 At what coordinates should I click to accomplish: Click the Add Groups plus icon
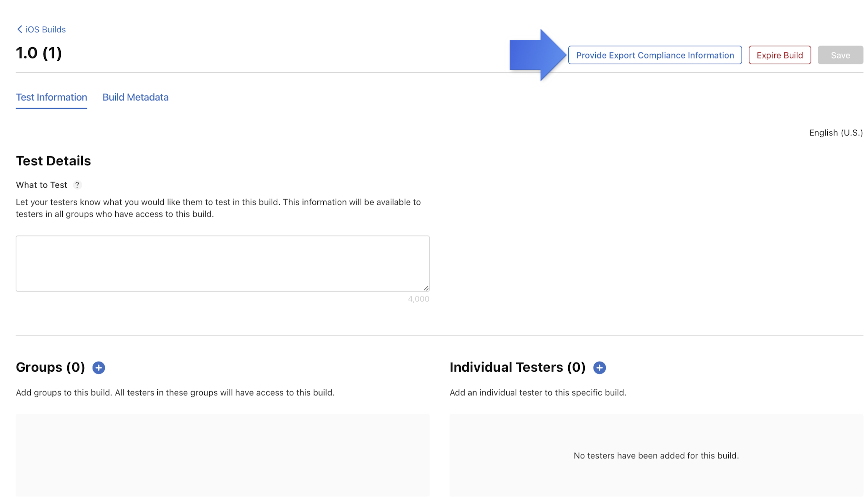(x=99, y=367)
